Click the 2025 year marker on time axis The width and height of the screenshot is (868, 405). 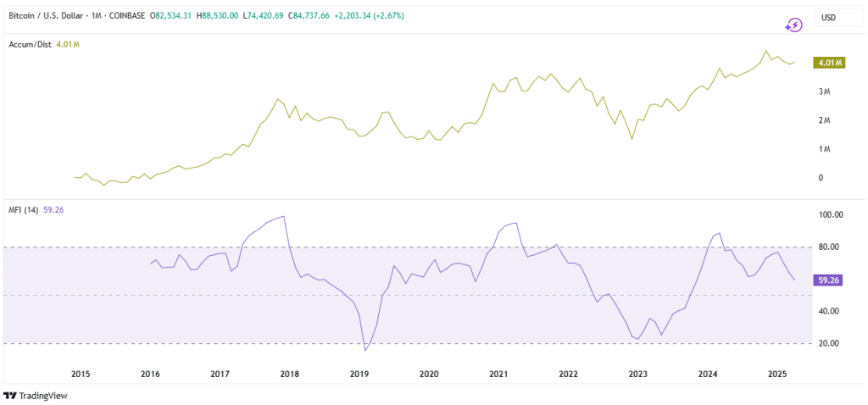[778, 374]
